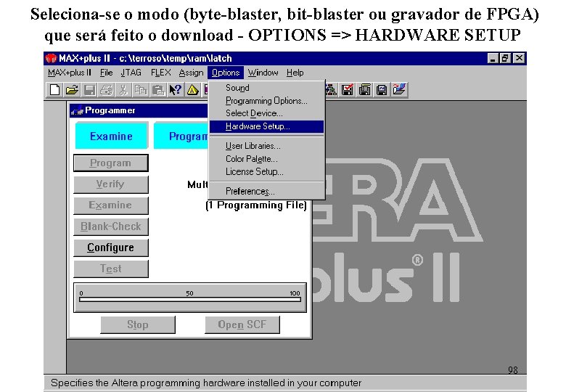Screen dimensions: 566x392
Task: Click the Programmer window title icon
Action: (77, 110)
